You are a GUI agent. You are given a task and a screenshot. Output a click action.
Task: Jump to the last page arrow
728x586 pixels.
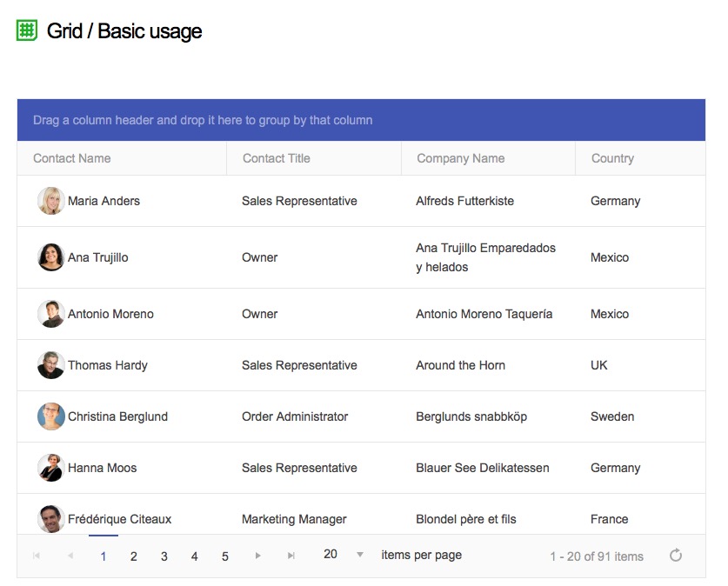coord(291,556)
